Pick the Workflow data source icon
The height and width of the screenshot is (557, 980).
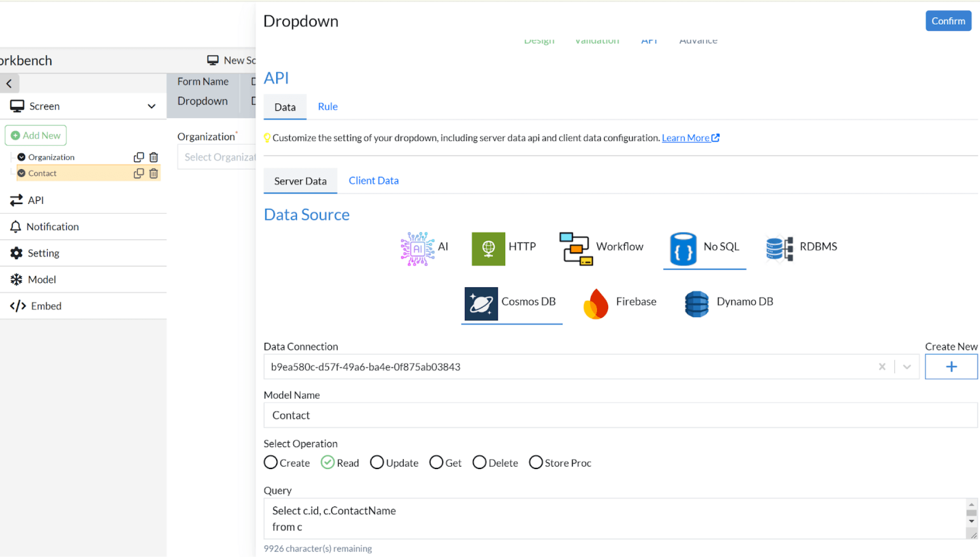pyautogui.click(x=575, y=249)
